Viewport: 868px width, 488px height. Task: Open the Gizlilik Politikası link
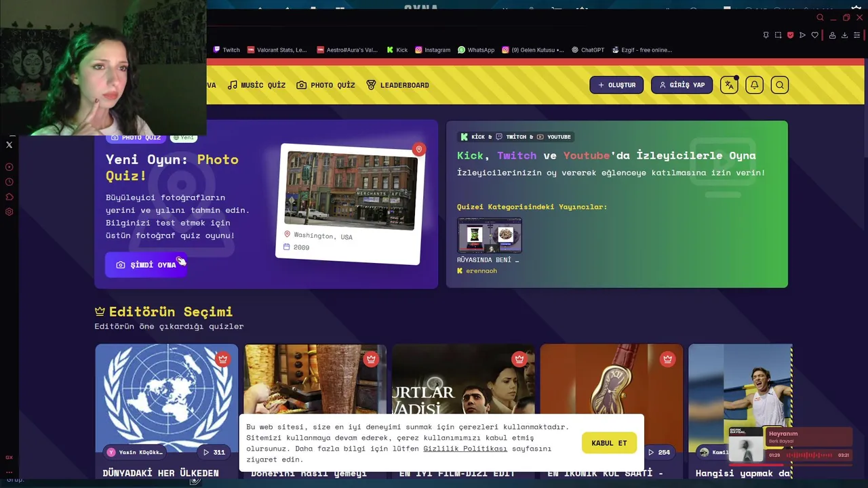[x=465, y=449]
